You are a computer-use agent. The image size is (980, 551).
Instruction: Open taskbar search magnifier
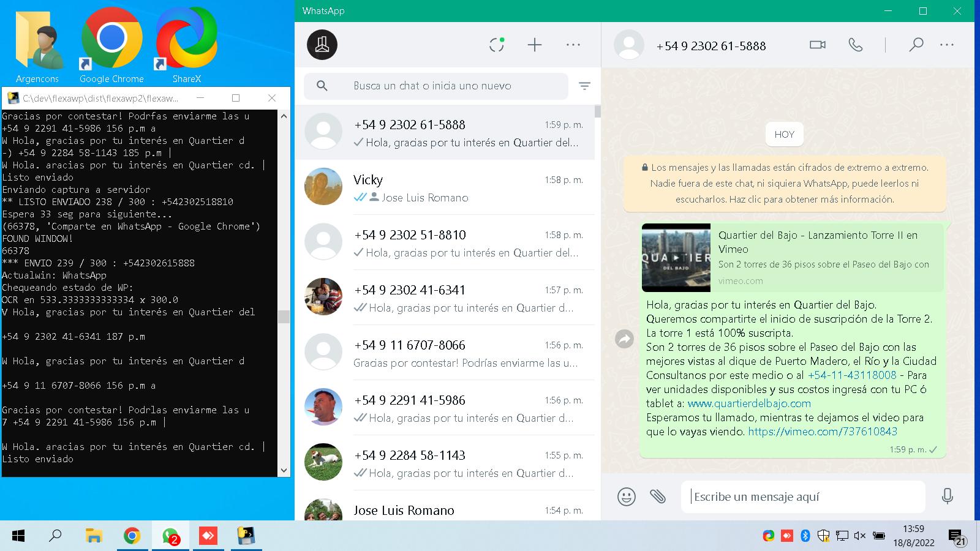[x=55, y=536]
